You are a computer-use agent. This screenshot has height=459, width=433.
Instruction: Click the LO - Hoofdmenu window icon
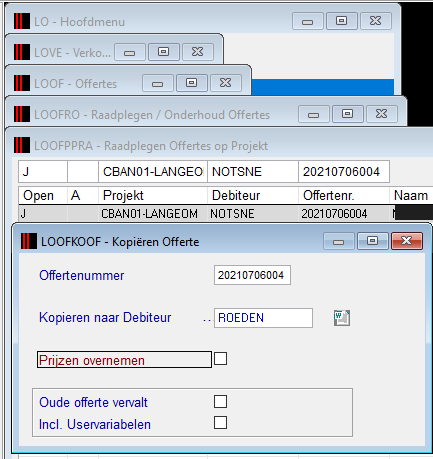[x=22, y=21]
